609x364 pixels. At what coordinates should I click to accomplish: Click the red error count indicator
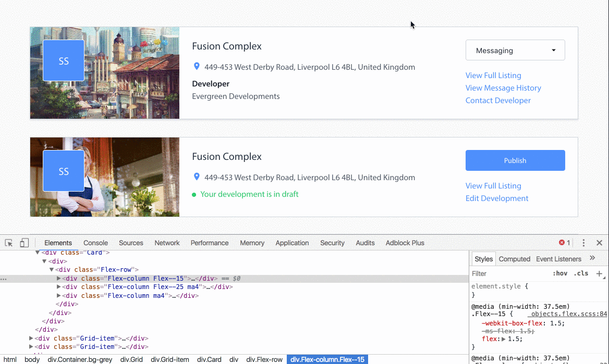pos(564,243)
